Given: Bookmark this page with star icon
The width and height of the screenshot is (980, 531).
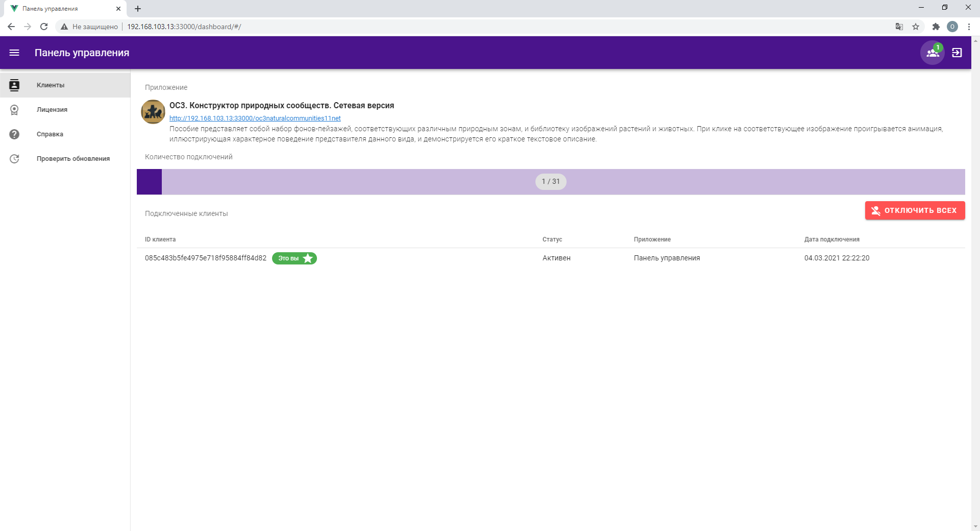Looking at the screenshot, I should pos(916,27).
